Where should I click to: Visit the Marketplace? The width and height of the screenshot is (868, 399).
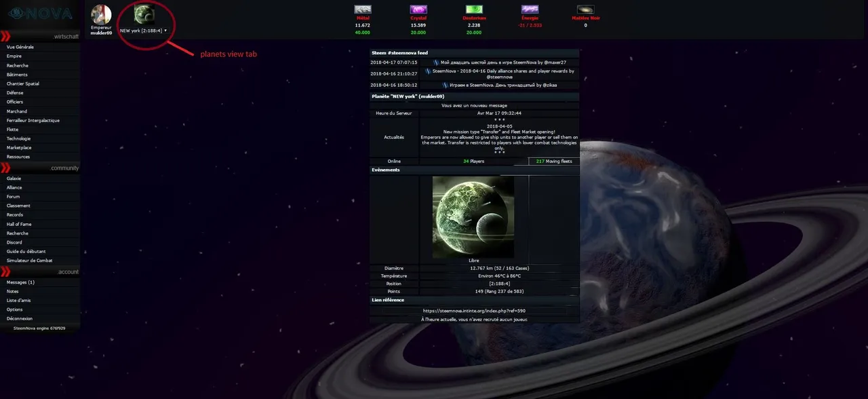(19, 147)
